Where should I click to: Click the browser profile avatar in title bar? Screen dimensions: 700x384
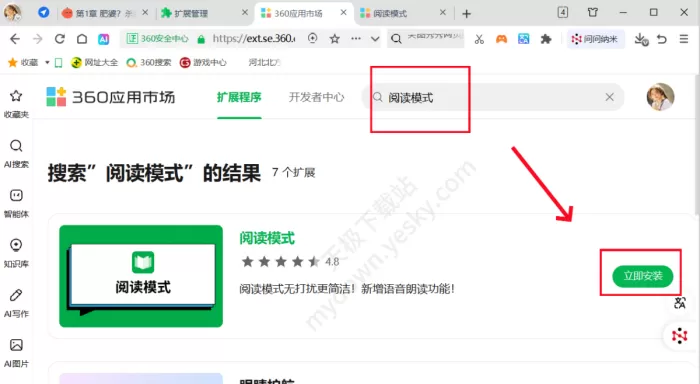[x=12, y=13]
